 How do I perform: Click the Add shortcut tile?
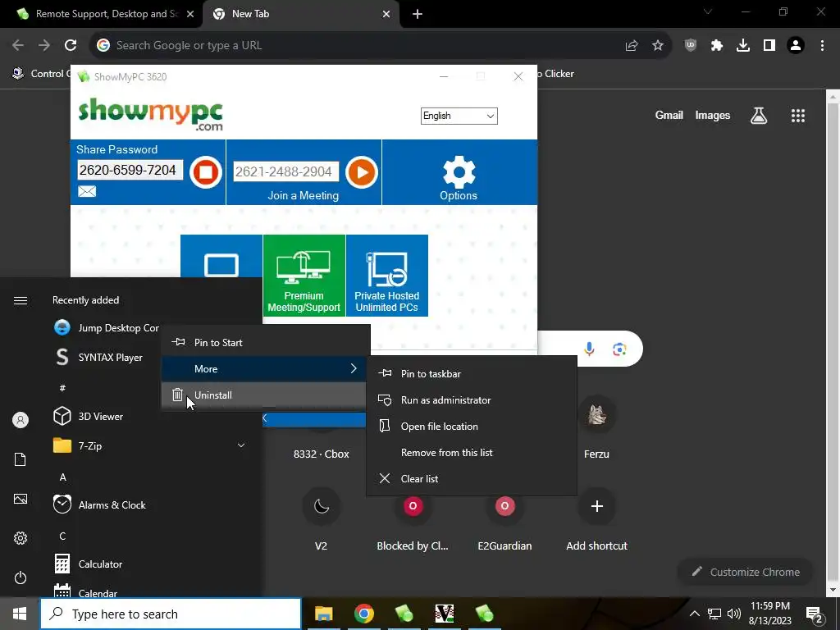click(597, 520)
